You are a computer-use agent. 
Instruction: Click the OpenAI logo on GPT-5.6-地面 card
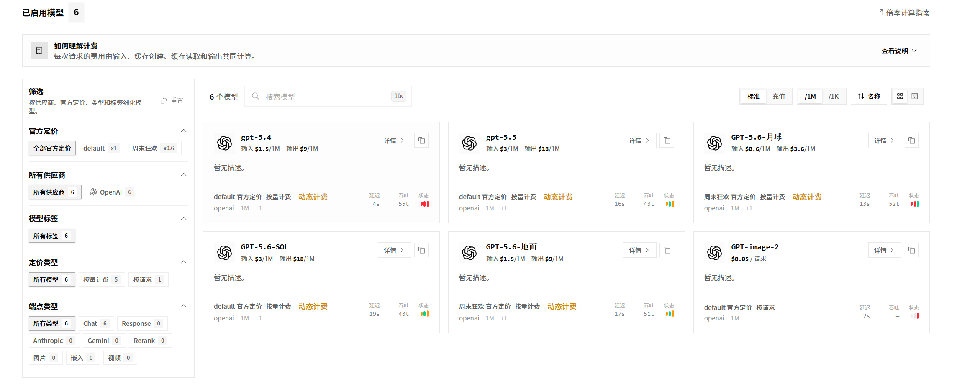pyautogui.click(x=469, y=253)
